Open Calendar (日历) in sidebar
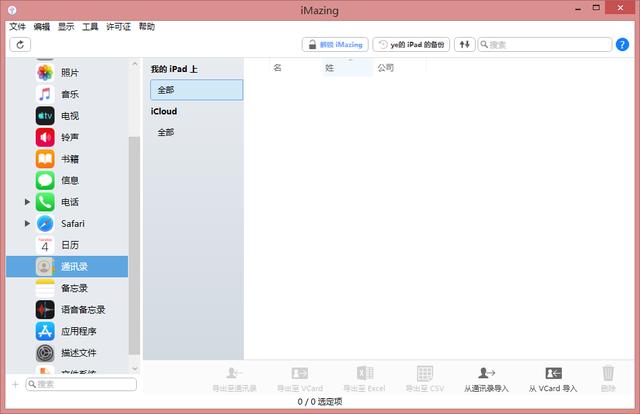Image resolution: width=640 pixels, height=414 pixels. coord(67,245)
